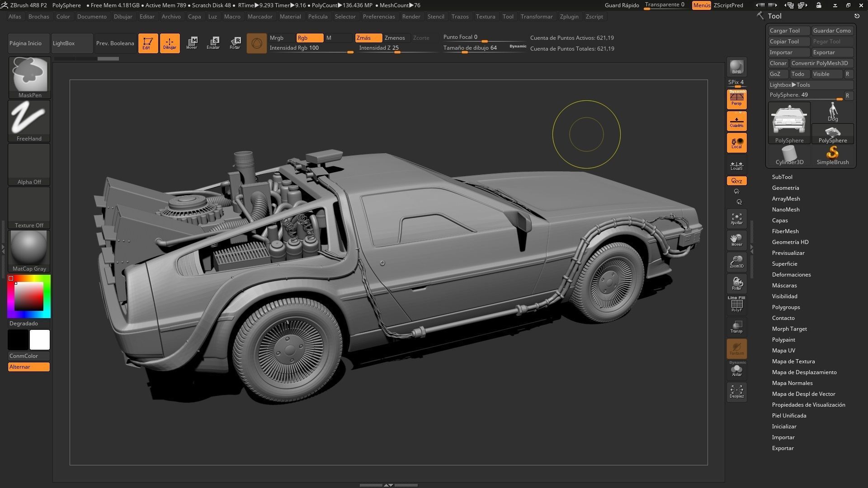Toggle Fantasm ghost transparency

pyautogui.click(x=736, y=348)
